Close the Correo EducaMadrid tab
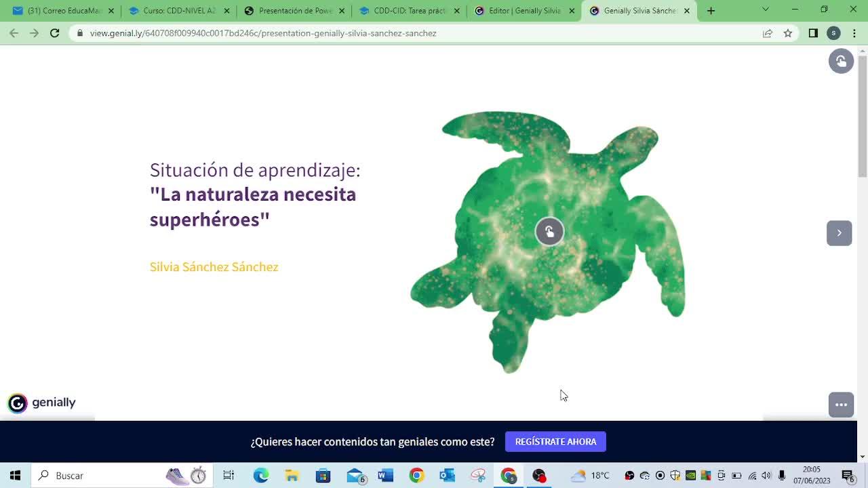 pos(111,11)
